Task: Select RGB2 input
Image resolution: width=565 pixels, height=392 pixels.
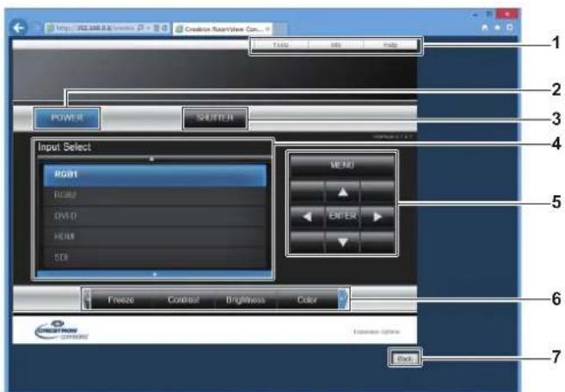Action: 155,196
